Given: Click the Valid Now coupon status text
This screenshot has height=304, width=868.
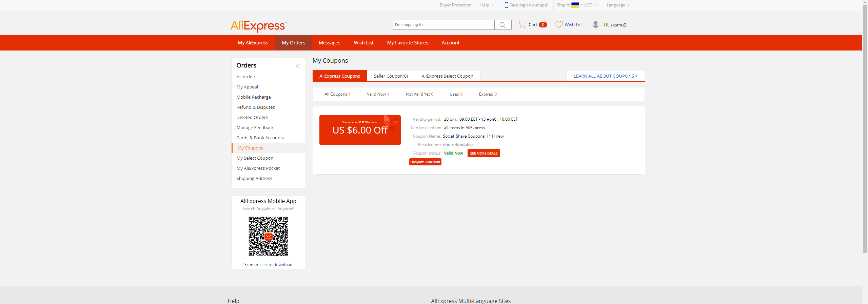Looking at the screenshot, I should click(x=453, y=153).
